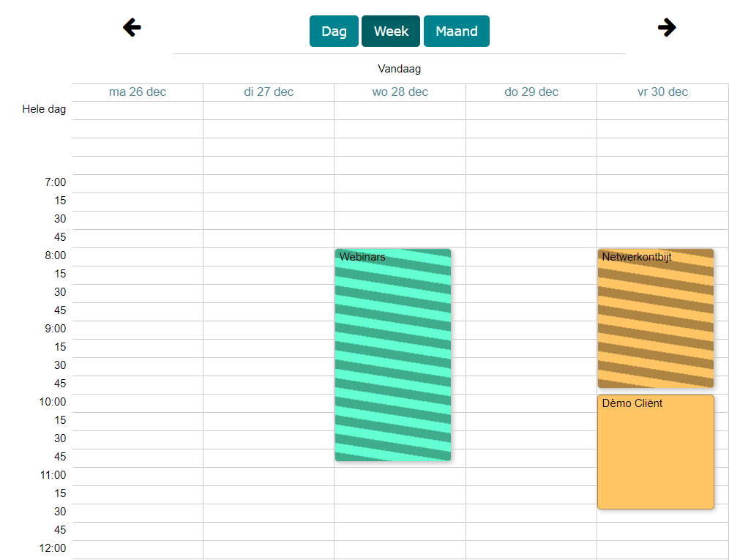729x560 pixels.
Task: Click the di 27 dec day header
Action: click(269, 92)
